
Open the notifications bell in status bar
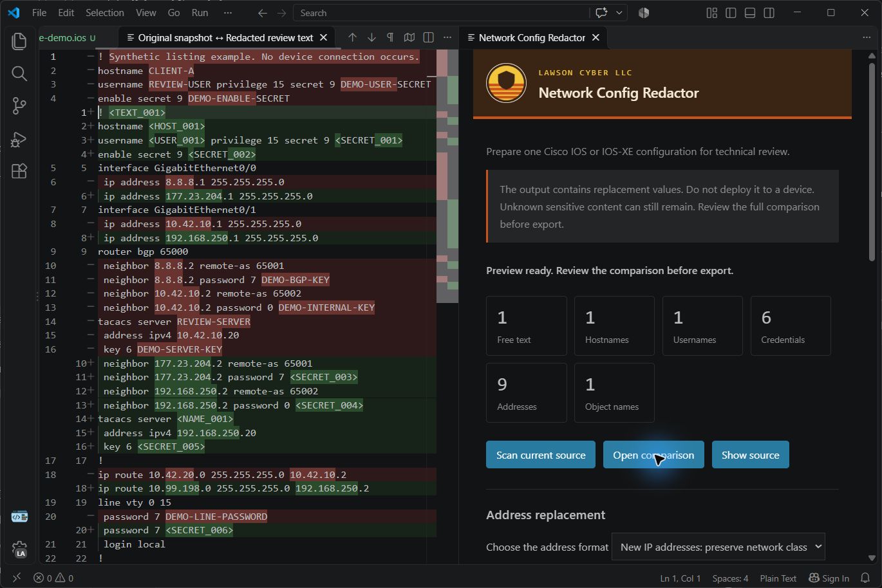pos(865,578)
